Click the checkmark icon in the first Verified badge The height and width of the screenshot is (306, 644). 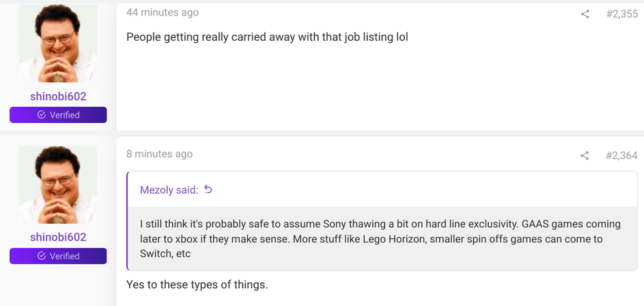pos(41,115)
